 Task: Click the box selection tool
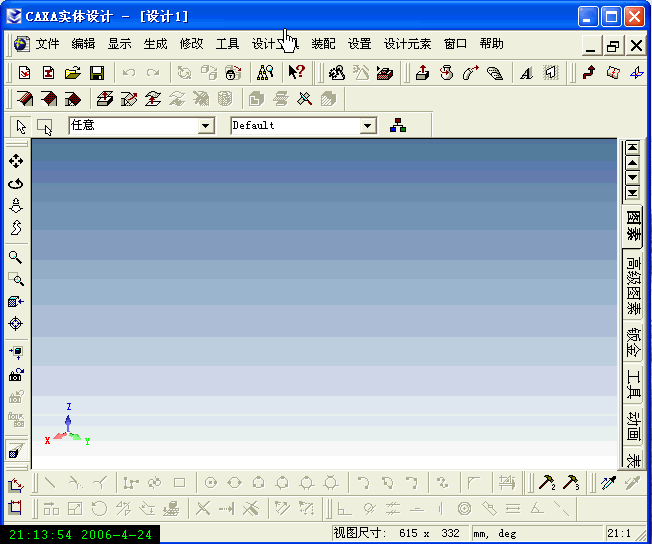(x=44, y=126)
